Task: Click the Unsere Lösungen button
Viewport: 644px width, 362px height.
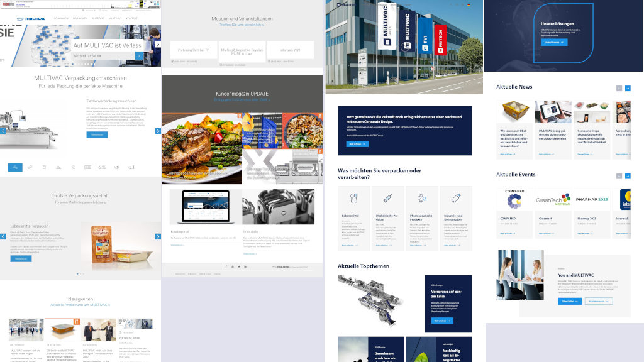Action: (x=554, y=42)
